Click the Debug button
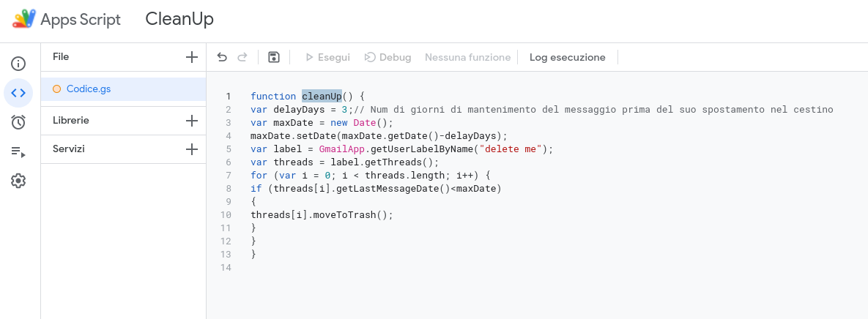868x319 pixels. pyautogui.click(x=387, y=58)
